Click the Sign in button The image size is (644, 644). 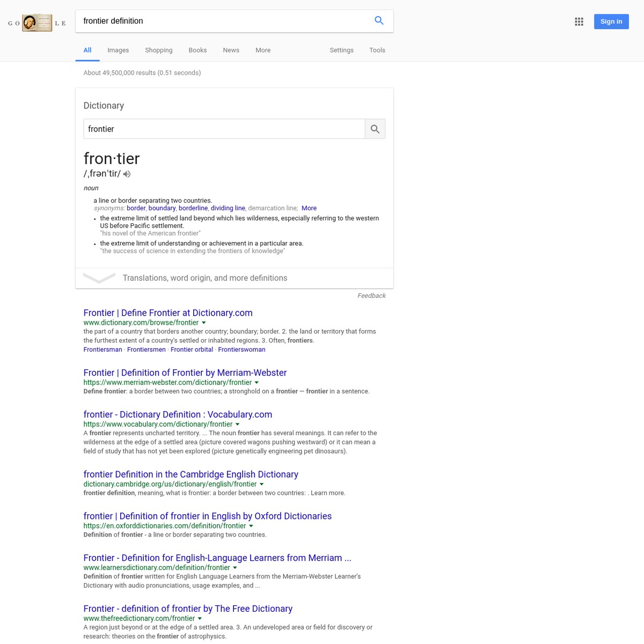(x=611, y=21)
